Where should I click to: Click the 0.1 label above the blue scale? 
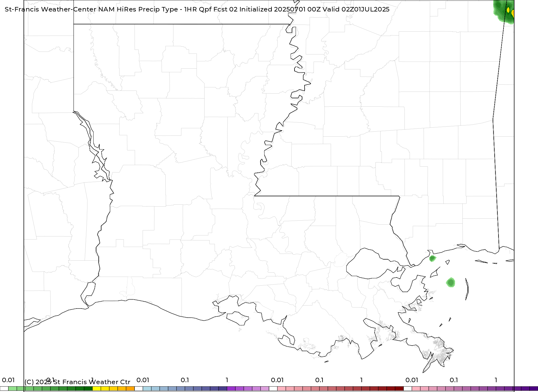click(185, 380)
